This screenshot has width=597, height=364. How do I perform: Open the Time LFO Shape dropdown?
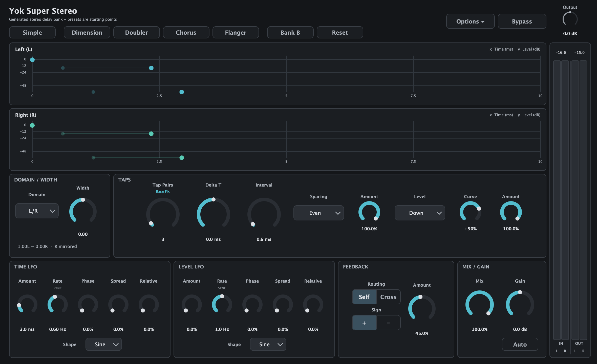104,344
